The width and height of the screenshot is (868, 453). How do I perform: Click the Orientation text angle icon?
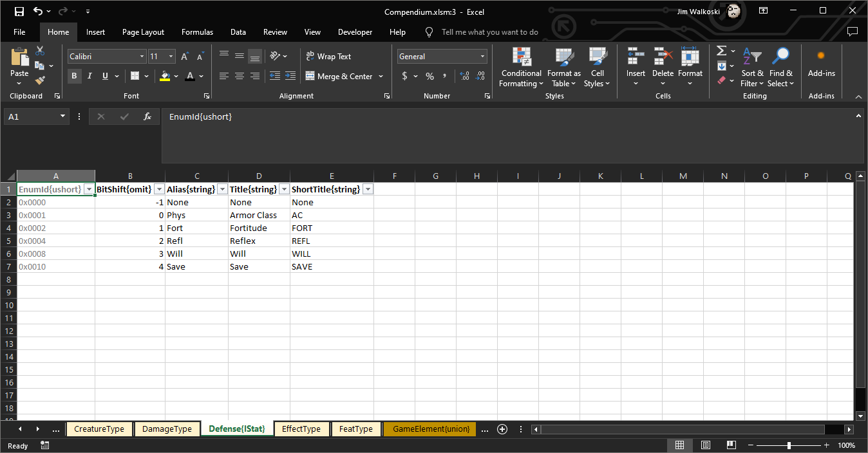coord(275,57)
